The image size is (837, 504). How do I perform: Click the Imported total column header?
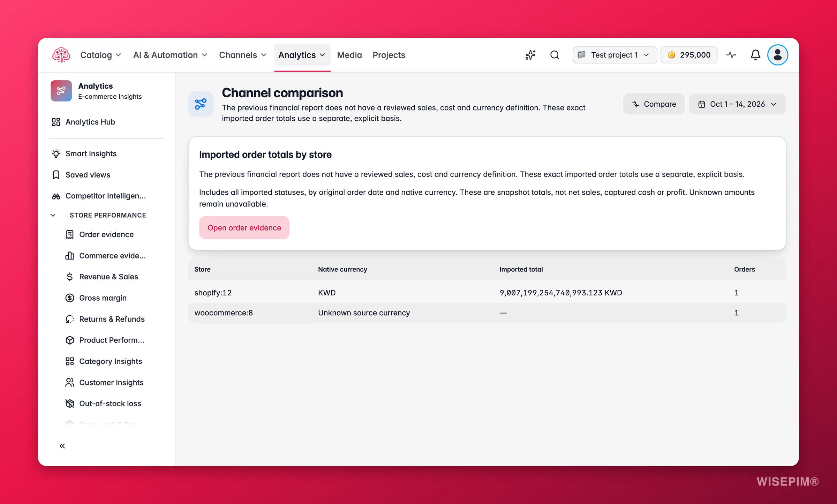click(521, 269)
